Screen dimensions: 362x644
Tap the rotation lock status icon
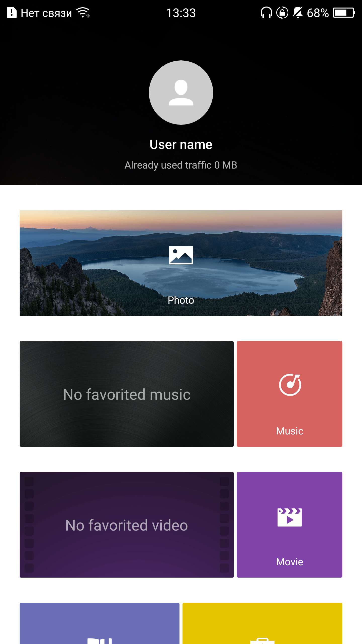coord(282,13)
